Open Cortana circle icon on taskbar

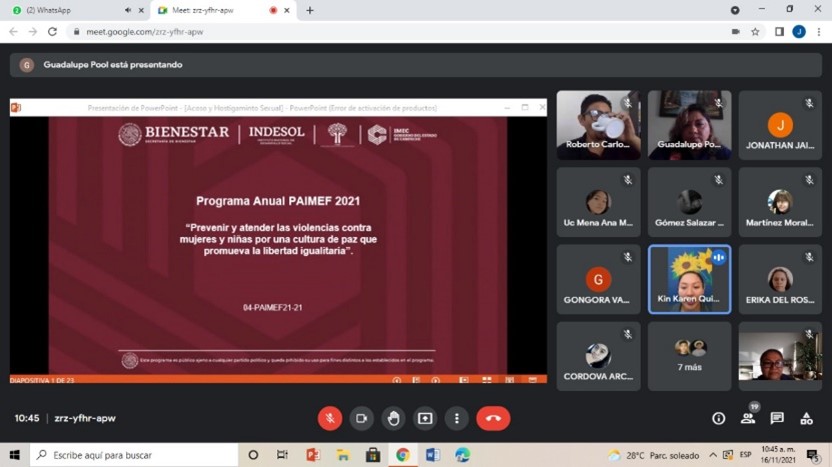(x=253, y=455)
